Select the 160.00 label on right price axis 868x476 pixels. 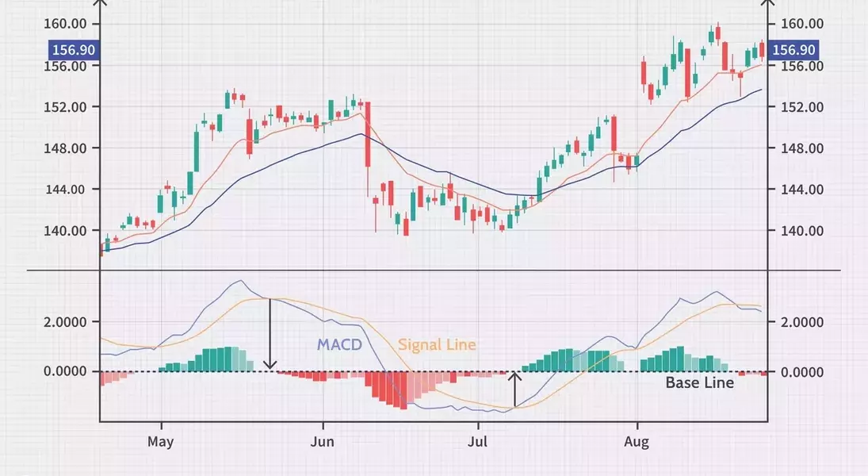point(802,24)
